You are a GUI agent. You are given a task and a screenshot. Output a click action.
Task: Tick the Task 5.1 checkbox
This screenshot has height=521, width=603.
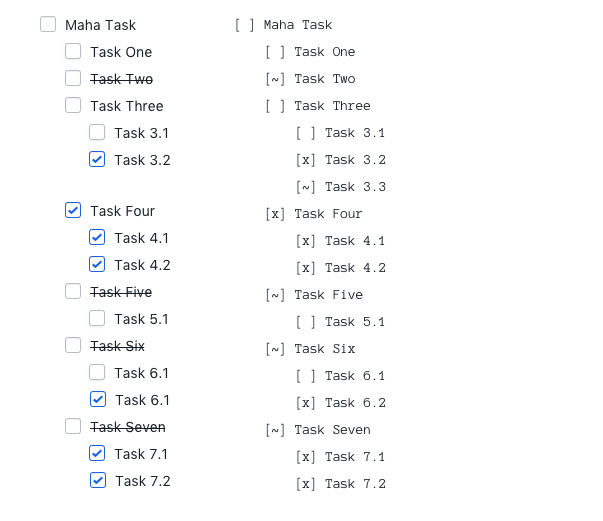pyautogui.click(x=97, y=318)
